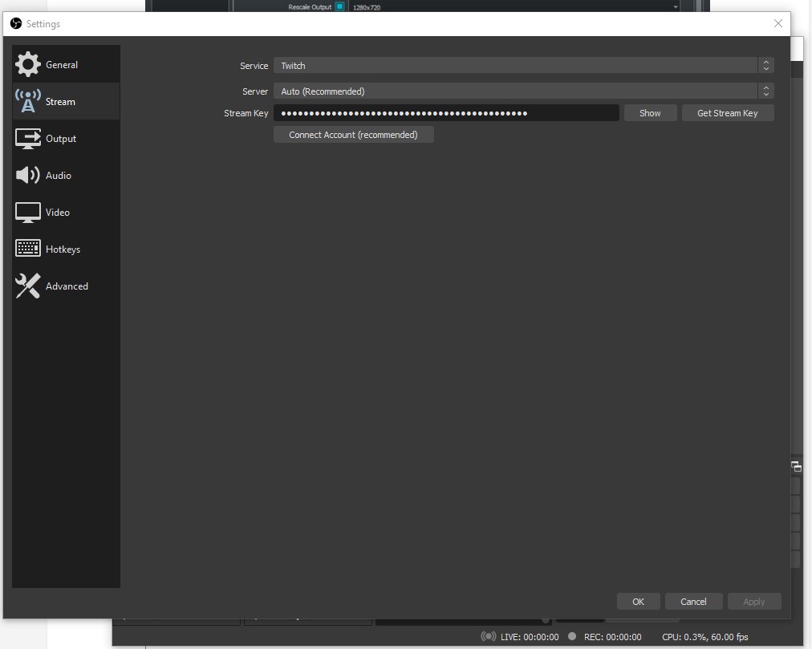Discard changes with Cancel button
Image resolution: width=812 pixels, height=649 pixels.
[693, 602]
